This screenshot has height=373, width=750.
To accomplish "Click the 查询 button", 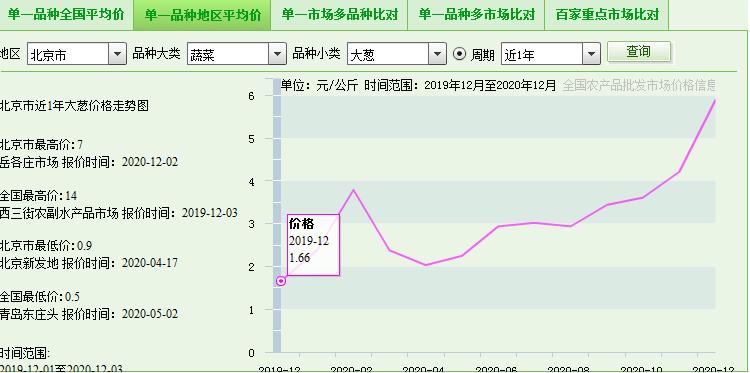I will 639,52.
